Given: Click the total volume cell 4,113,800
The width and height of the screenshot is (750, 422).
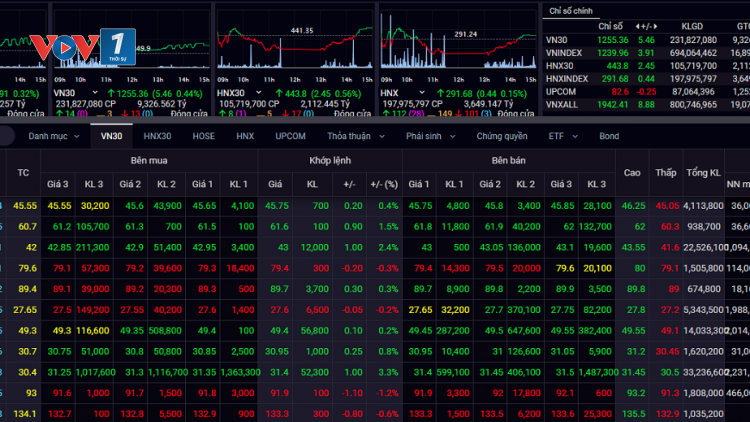Looking at the screenshot, I should pos(703,206).
